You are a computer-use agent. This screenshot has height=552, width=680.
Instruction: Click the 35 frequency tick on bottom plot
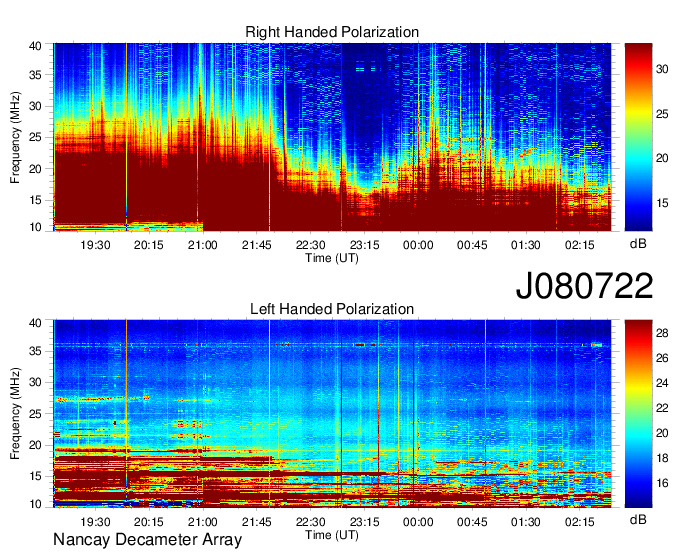point(35,351)
